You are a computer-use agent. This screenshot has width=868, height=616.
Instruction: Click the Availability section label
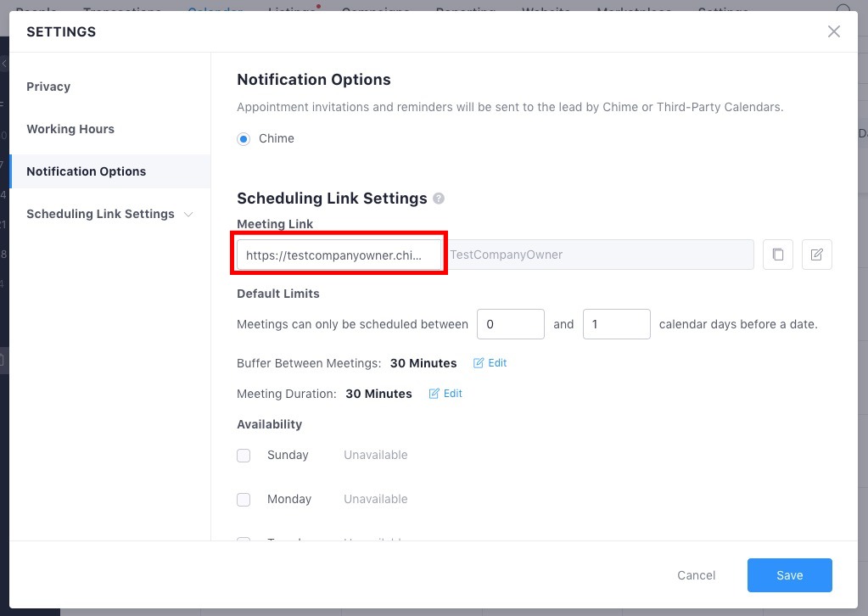[x=270, y=424]
